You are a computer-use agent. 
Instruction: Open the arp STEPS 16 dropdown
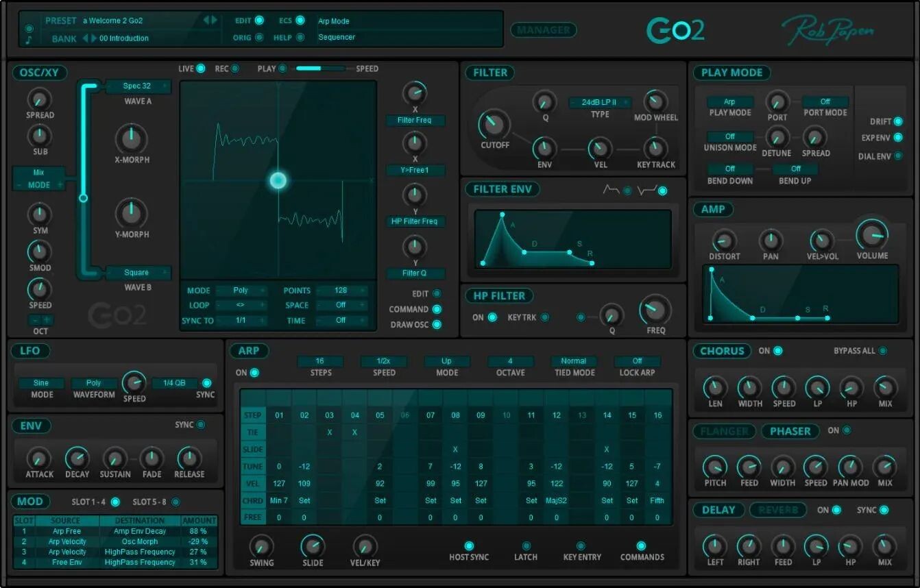[320, 361]
